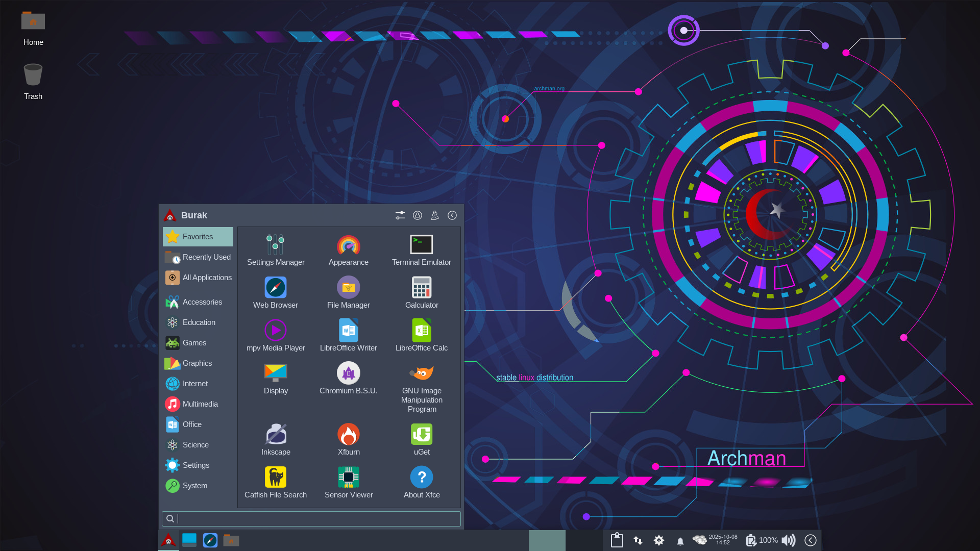Click the lock screen button in menu header
Viewport: 980px width, 551px height.
[x=418, y=215]
